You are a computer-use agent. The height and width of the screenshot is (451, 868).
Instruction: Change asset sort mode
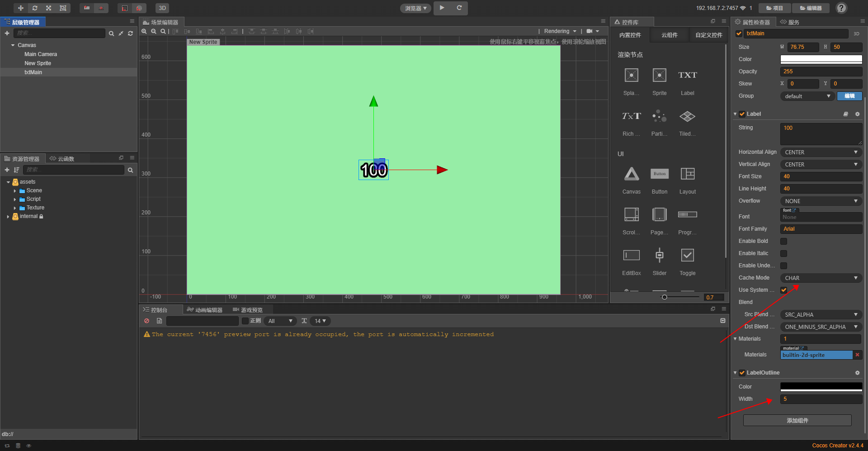tap(16, 170)
